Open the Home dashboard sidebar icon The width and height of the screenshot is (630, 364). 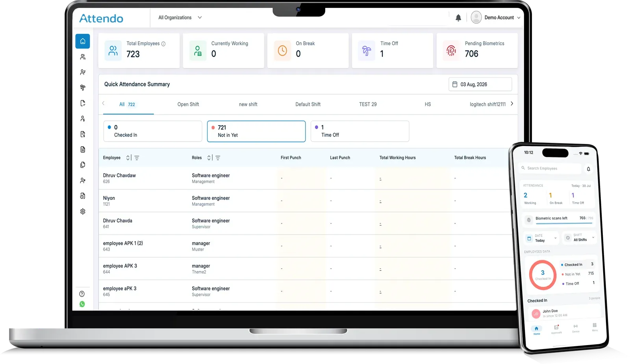83,41
